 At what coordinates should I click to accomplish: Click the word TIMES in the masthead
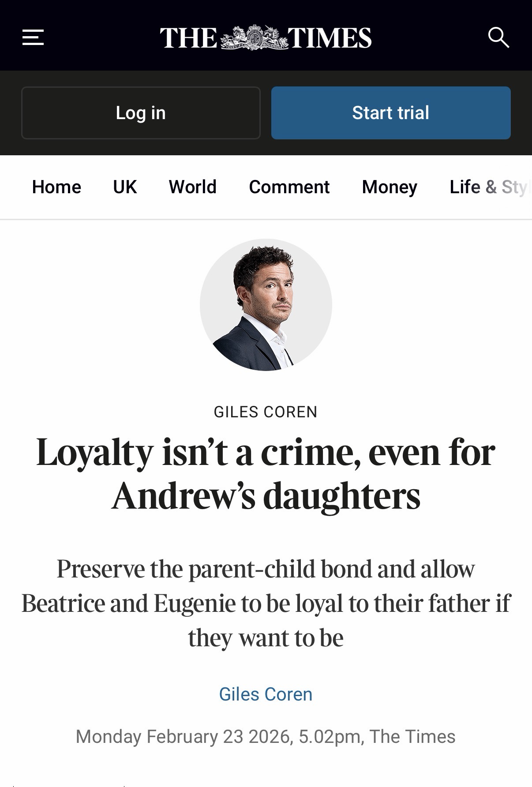pyautogui.click(x=330, y=37)
